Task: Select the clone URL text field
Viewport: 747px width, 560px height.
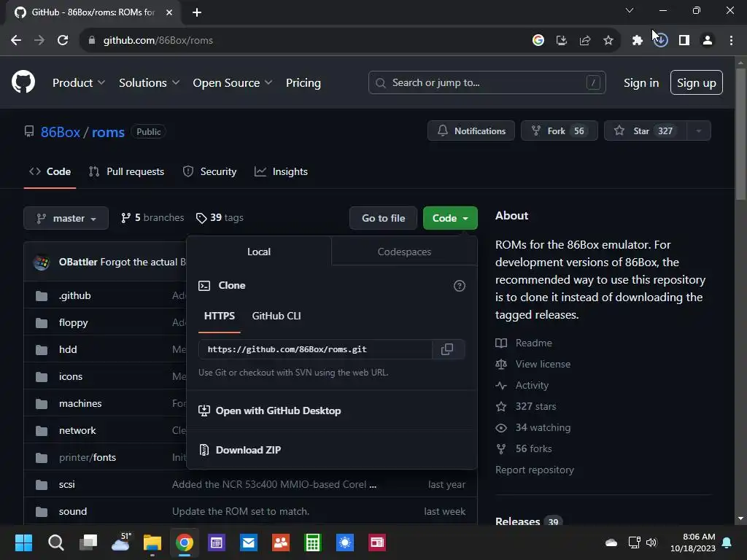Action: click(x=315, y=349)
